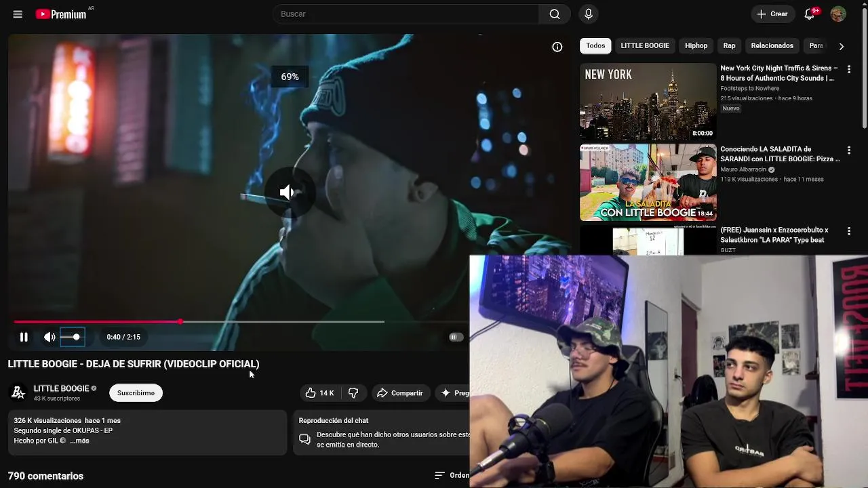Click the 0:40 / 2:15 time display
This screenshot has height=488, width=868.
(123, 337)
